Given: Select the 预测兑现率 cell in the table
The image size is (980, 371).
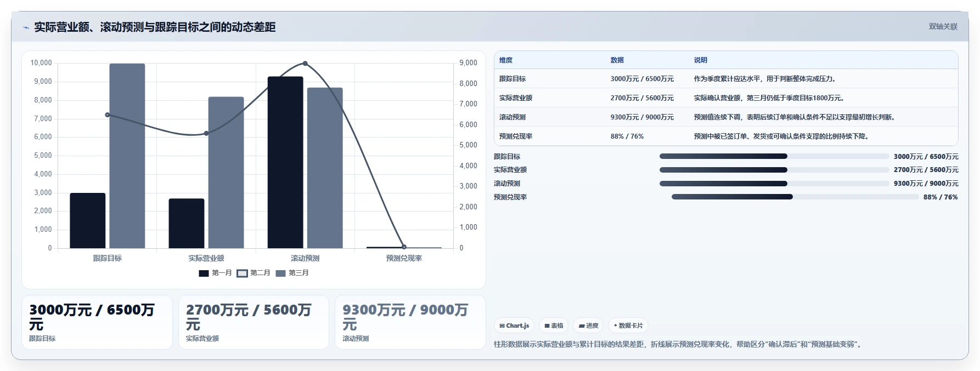Looking at the screenshot, I should pyautogui.click(x=516, y=136).
